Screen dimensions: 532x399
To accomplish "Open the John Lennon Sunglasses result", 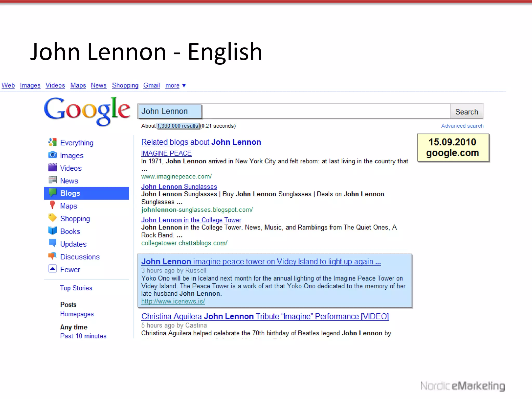I will (179, 187).
